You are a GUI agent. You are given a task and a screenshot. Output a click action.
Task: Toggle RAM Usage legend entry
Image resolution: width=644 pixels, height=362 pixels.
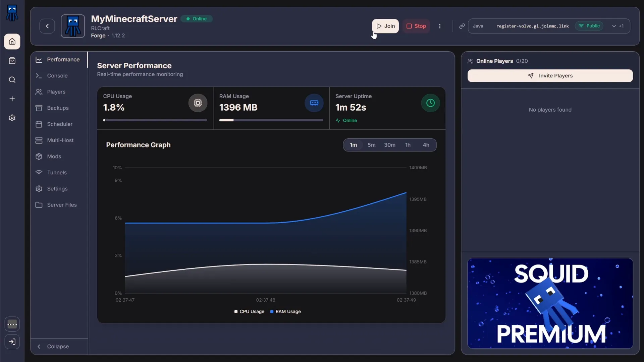tap(285, 312)
